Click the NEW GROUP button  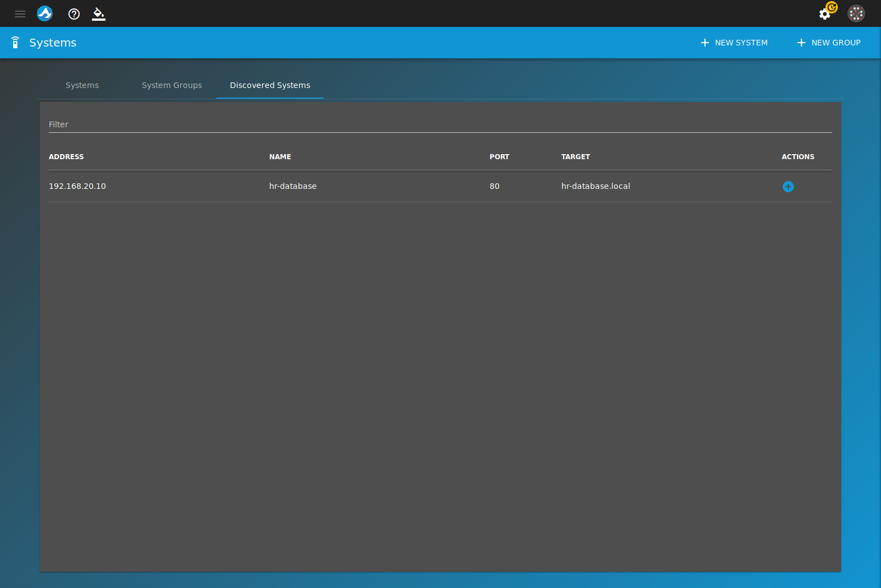[829, 43]
